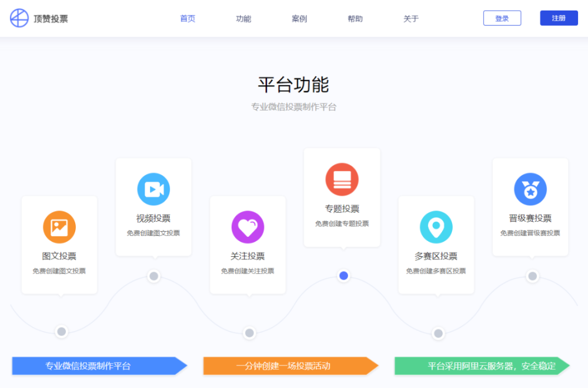Open the 首页 navigation tab
This screenshot has height=388, width=588.
click(x=188, y=19)
